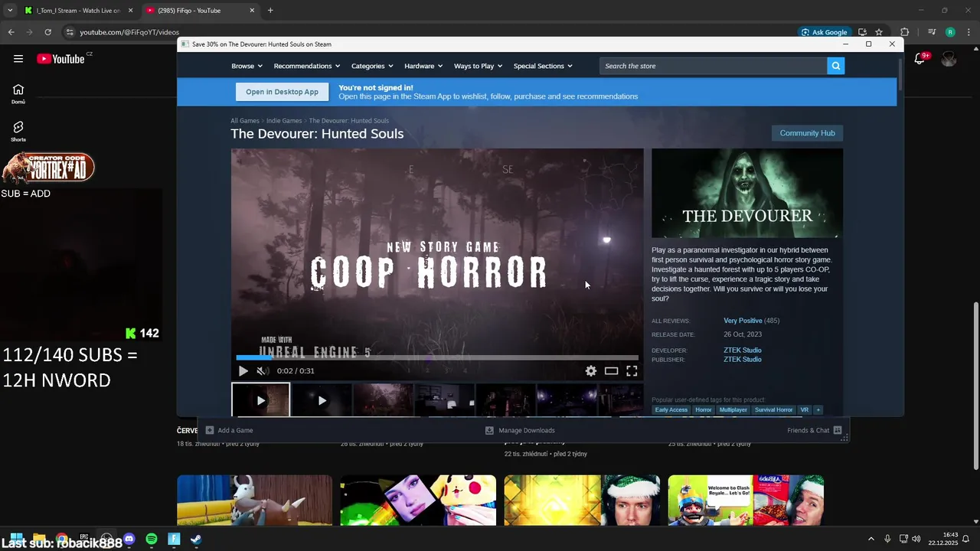Open trailer settings gear icon
980x551 pixels.
tap(591, 371)
